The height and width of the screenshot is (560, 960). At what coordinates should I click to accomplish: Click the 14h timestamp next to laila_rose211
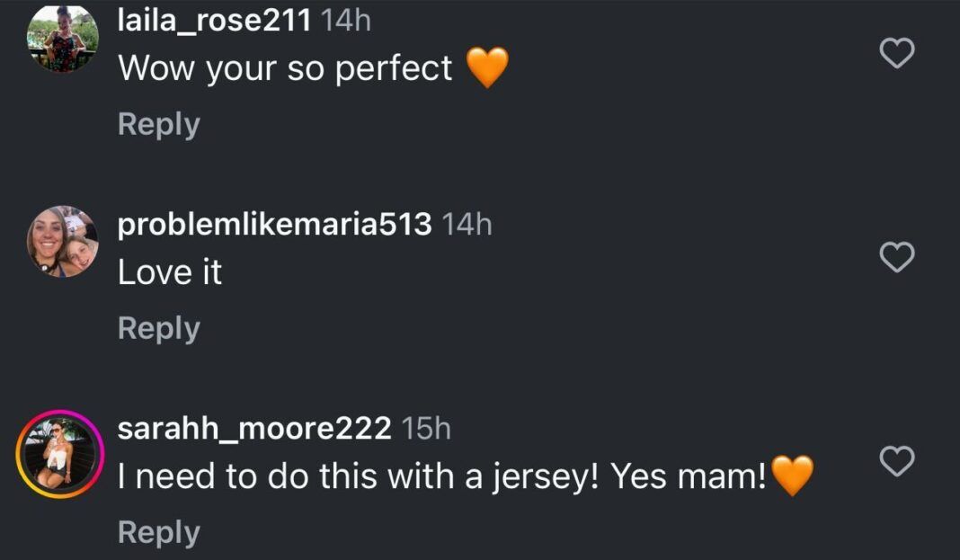(x=346, y=20)
